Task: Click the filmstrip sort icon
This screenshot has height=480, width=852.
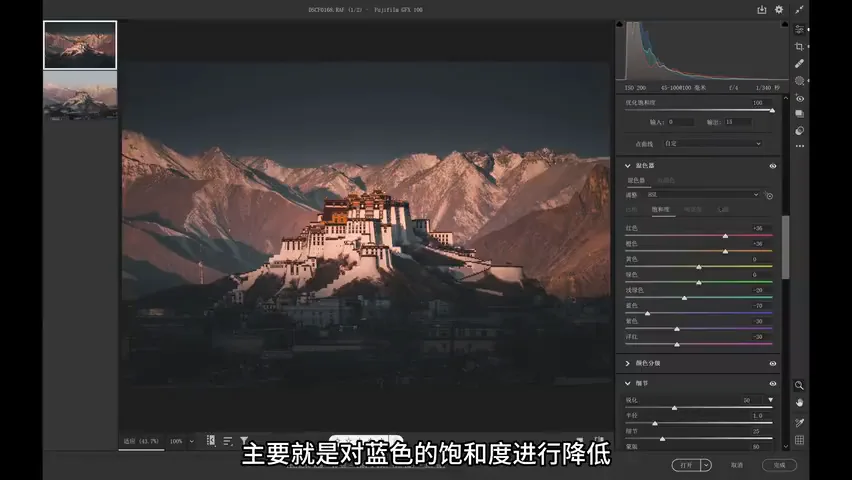Action: click(228, 441)
